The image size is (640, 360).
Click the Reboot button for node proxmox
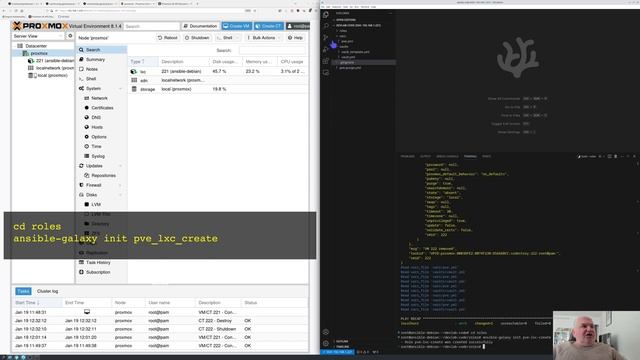168,38
